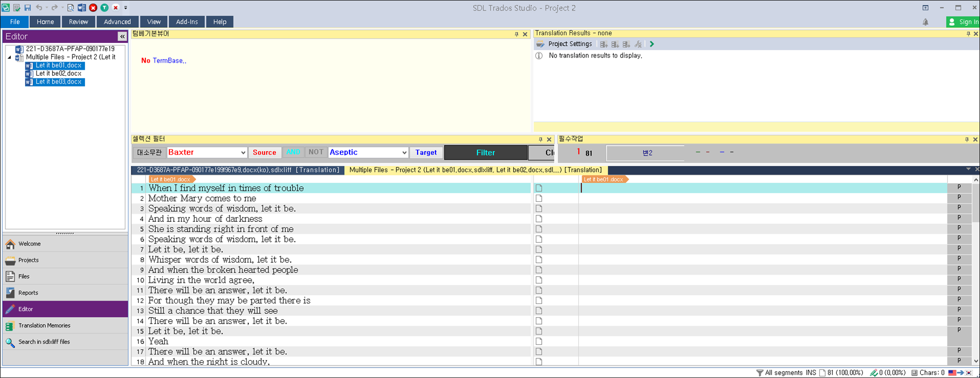
Task: Switch to the Home ribbon tab
Action: [45, 22]
